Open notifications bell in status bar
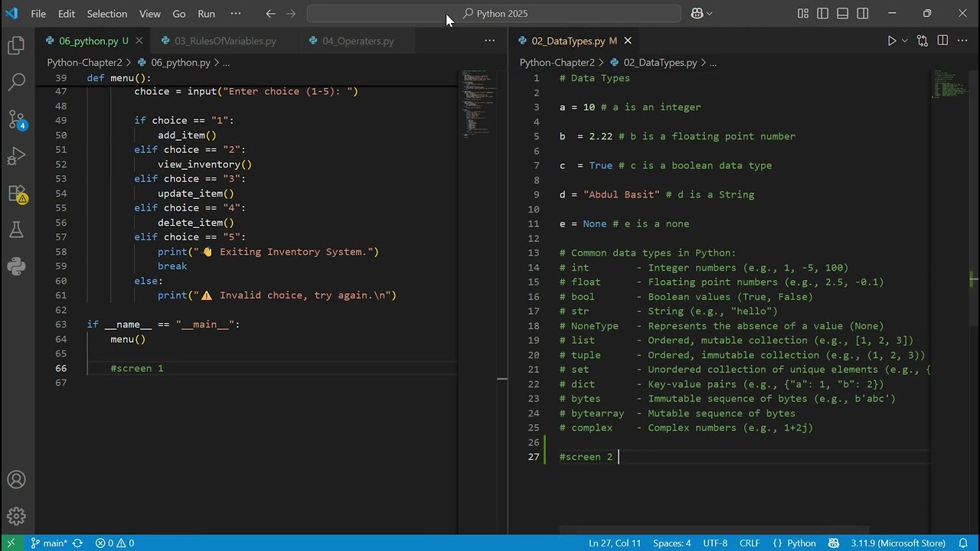980x551 pixels. click(963, 543)
